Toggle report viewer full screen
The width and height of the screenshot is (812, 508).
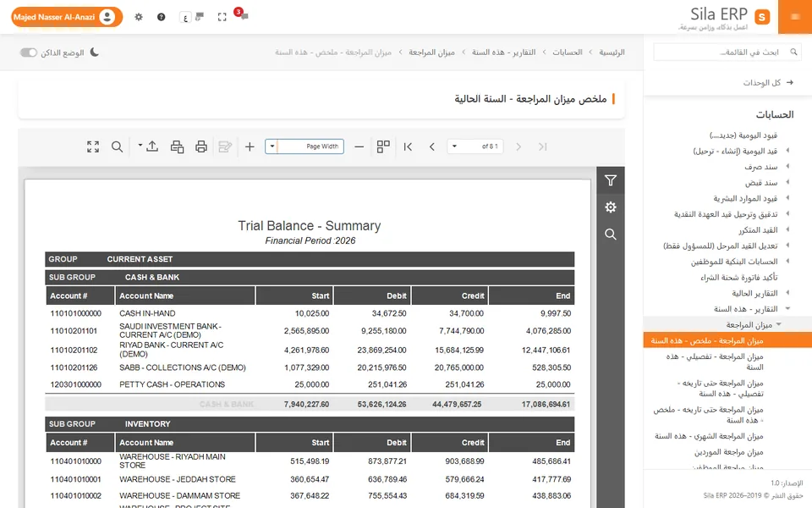(93, 146)
